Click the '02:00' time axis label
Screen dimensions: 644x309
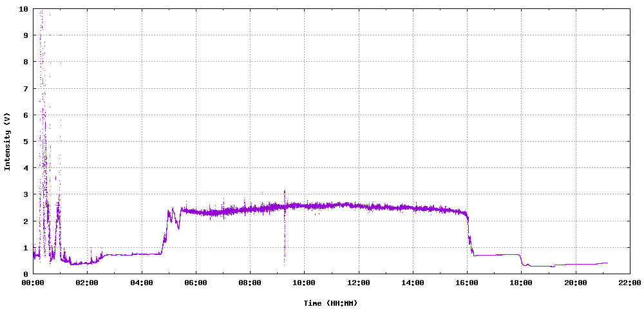pos(87,283)
